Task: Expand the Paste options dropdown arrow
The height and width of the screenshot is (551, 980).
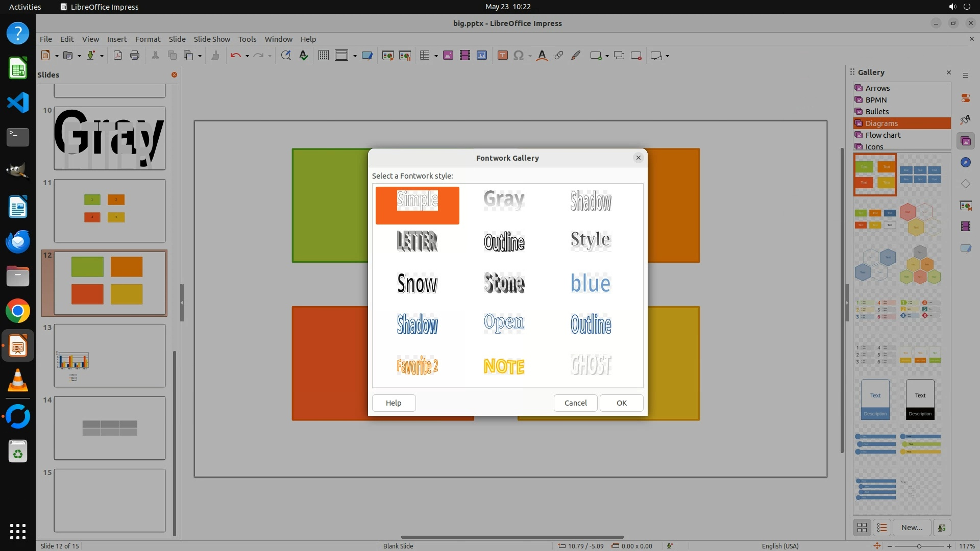Action: click(x=200, y=56)
